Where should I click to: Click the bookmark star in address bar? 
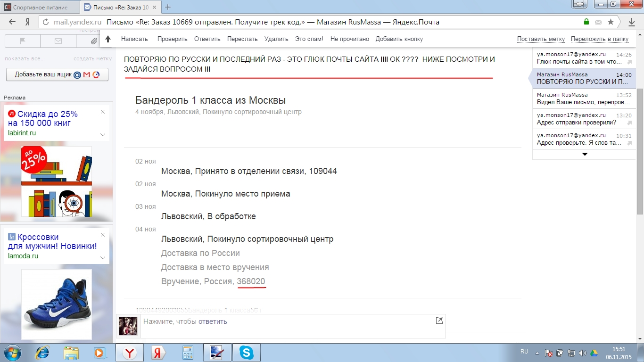[611, 22]
